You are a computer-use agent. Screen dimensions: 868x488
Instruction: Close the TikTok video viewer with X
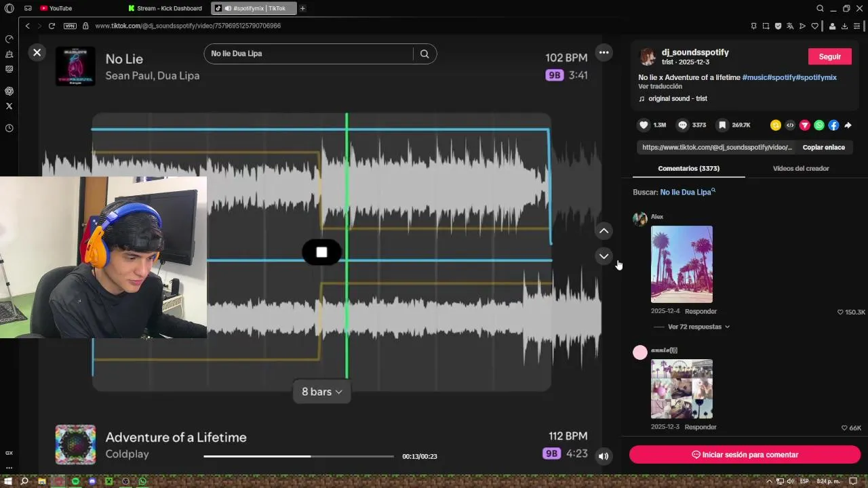point(37,52)
